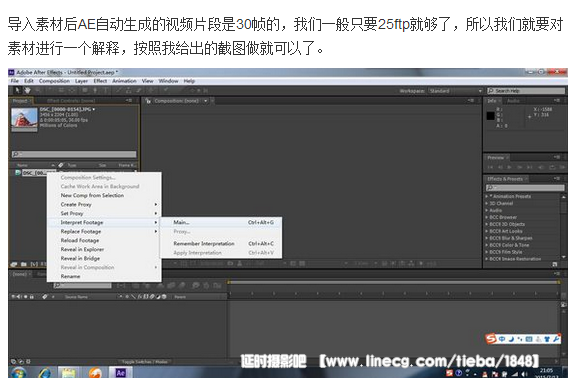
Task: Open Composition panel options menu
Action: coord(472,100)
